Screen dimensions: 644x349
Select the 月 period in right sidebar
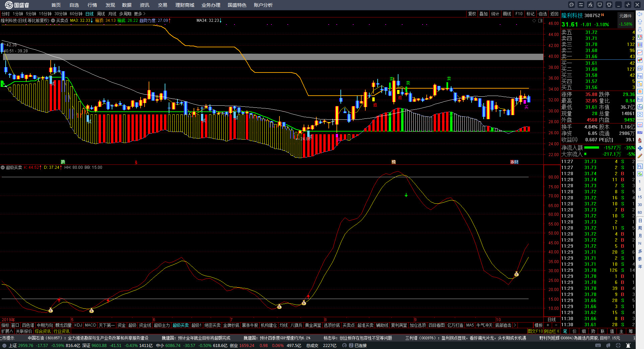(x=640, y=236)
